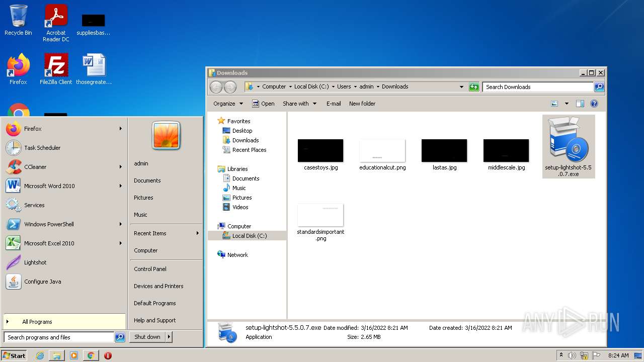Click the user account picture in Start menu

[166, 136]
